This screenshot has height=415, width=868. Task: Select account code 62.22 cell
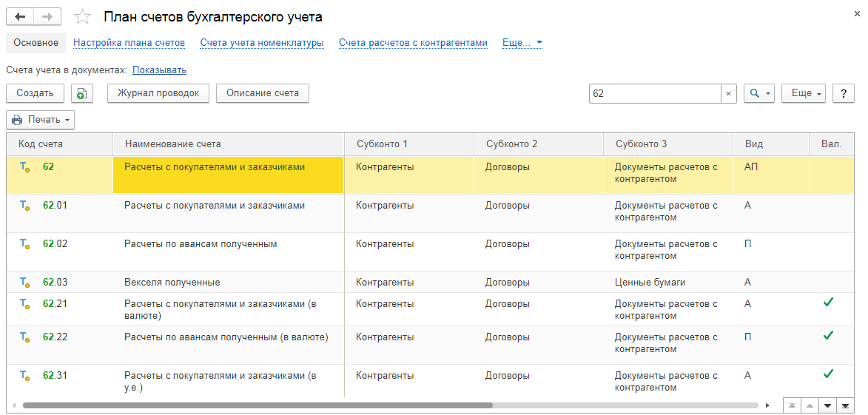pyautogui.click(x=60, y=345)
